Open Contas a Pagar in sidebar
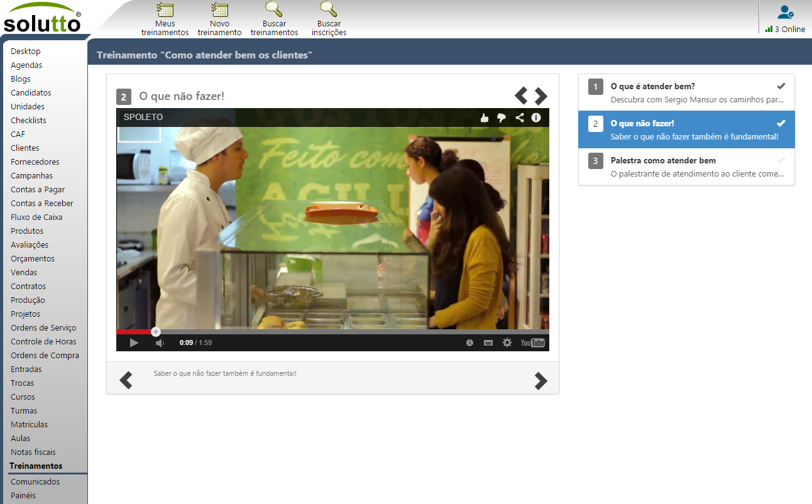Viewport: 812px width, 504px height. coord(38,190)
